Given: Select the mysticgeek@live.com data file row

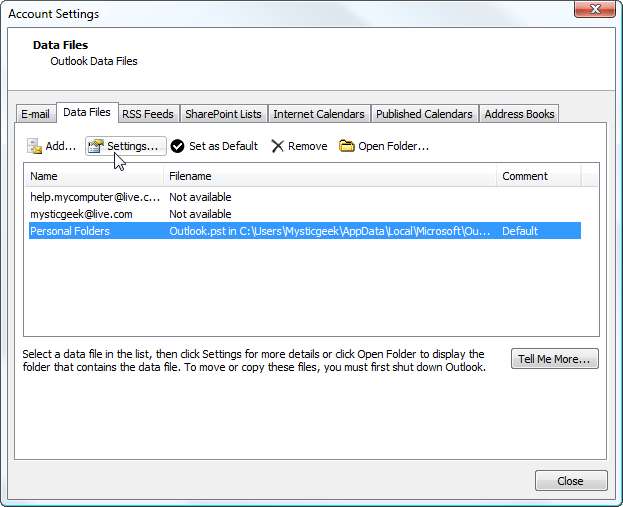Looking at the screenshot, I should point(305,214).
